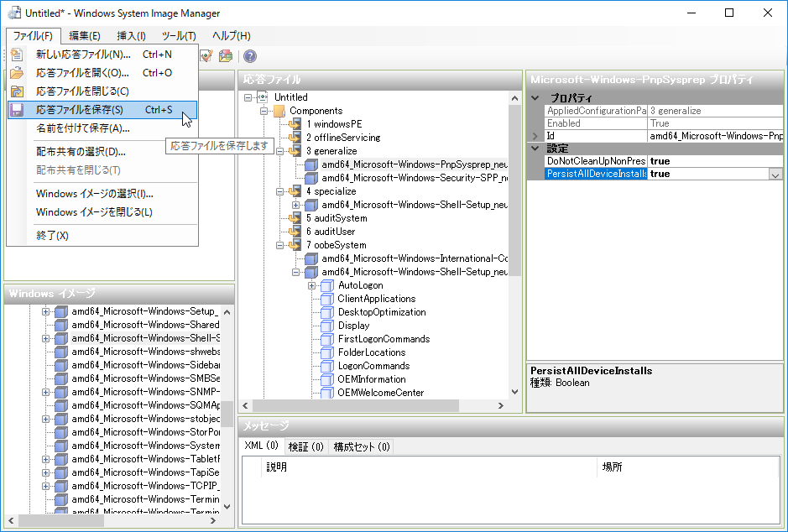Click the 5 auditSystem pass icon
Image resolution: width=788 pixels, height=532 pixels.
pyautogui.click(x=295, y=218)
